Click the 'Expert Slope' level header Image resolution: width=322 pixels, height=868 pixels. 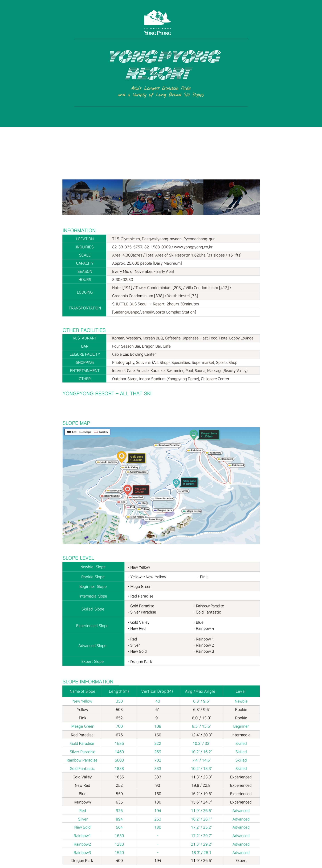click(93, 661)
